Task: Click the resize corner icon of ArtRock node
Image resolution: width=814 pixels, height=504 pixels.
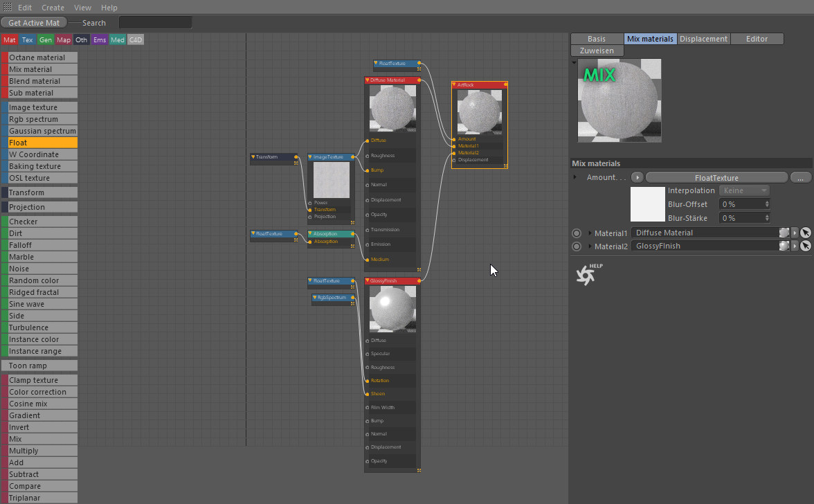Action: tap(505, 166)
